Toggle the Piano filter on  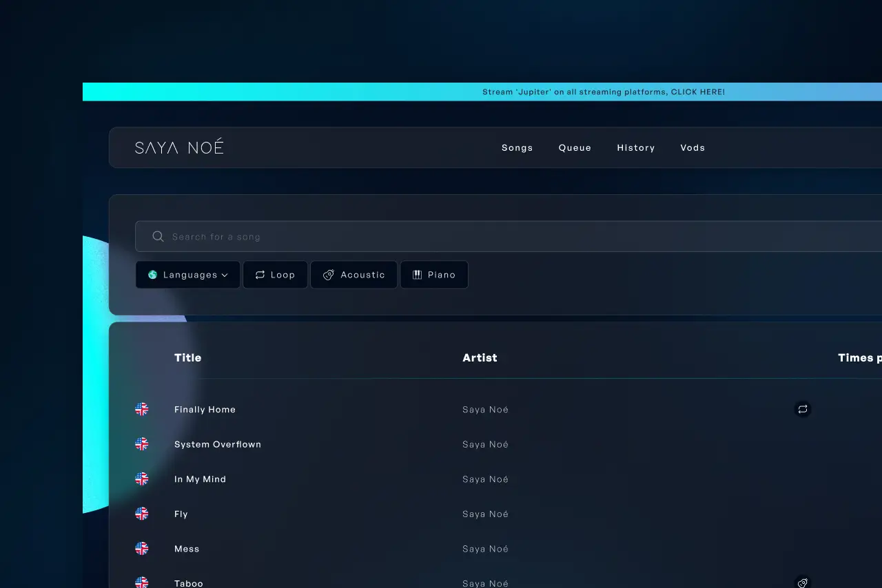click(434, 274)
